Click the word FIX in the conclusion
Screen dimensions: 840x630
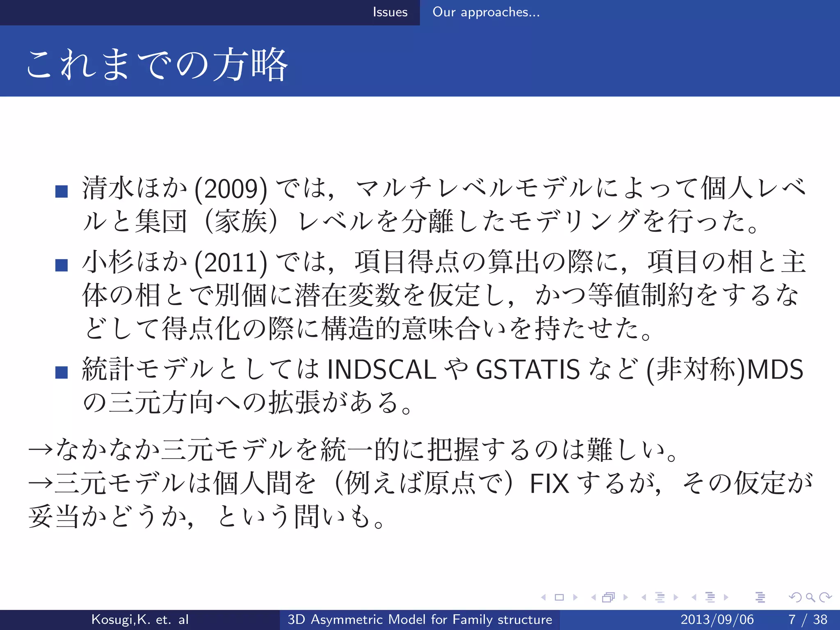point(550,484)
